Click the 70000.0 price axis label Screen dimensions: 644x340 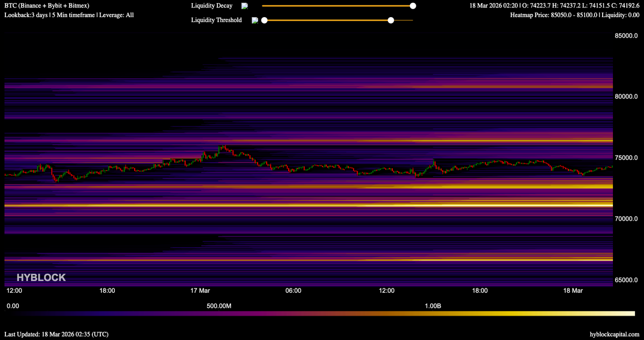tap(626, 219)
